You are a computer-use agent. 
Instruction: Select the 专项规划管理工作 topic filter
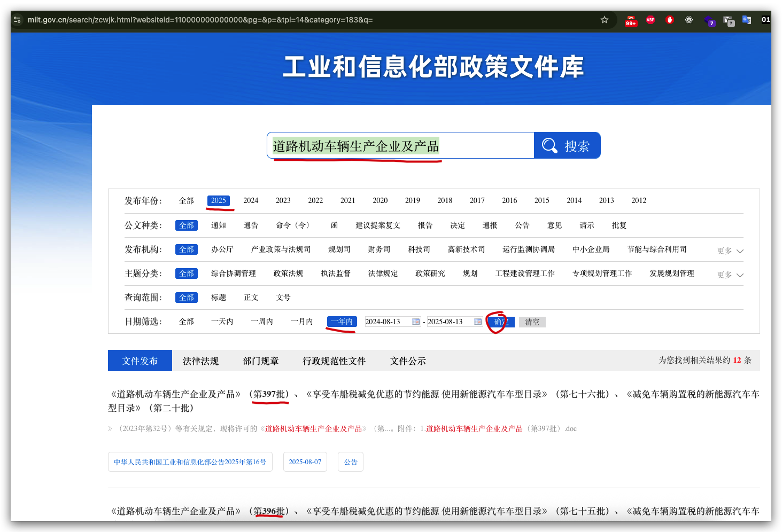point(602,273)
